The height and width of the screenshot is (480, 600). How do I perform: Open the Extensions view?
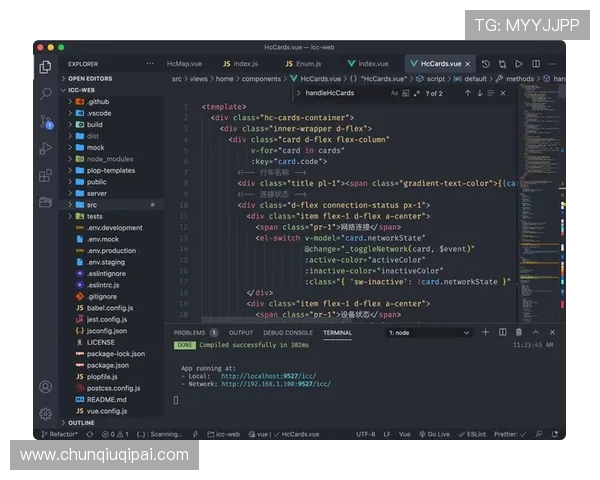(x=45, y=175)
